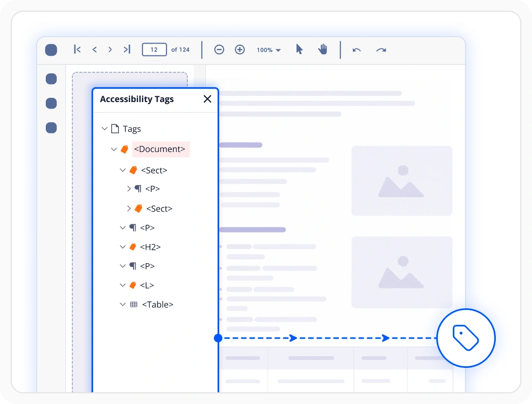Select the hand pan tool
Screen dimensions: 532x404
point(323,49)
